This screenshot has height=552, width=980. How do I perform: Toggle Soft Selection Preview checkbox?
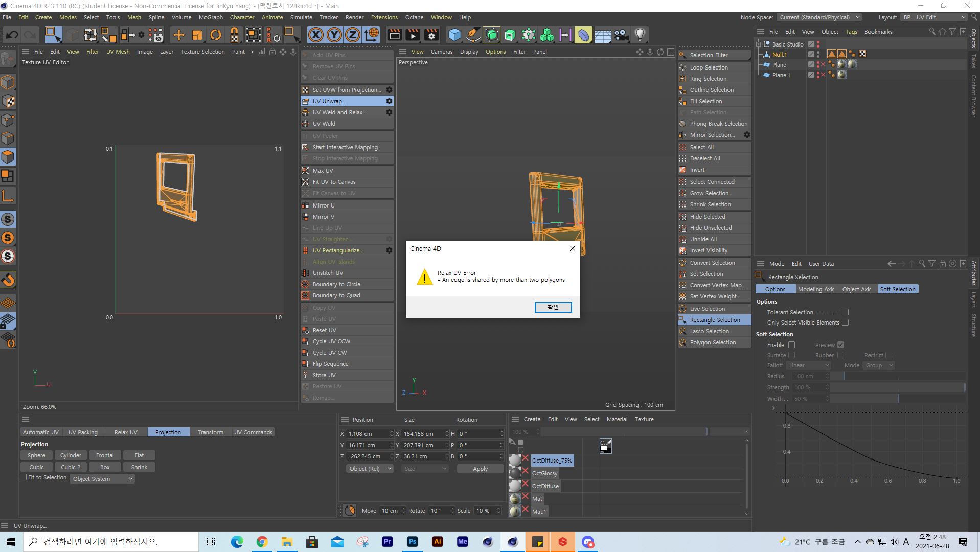[840, 345]
